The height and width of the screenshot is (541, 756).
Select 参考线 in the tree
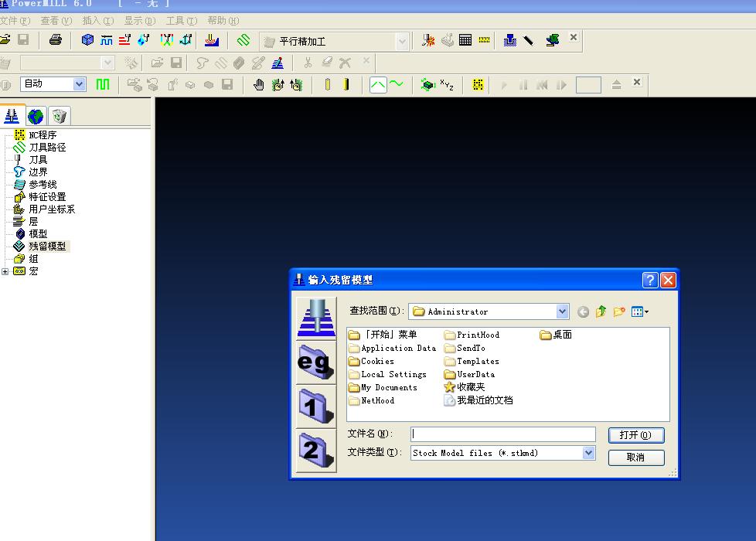43,185
